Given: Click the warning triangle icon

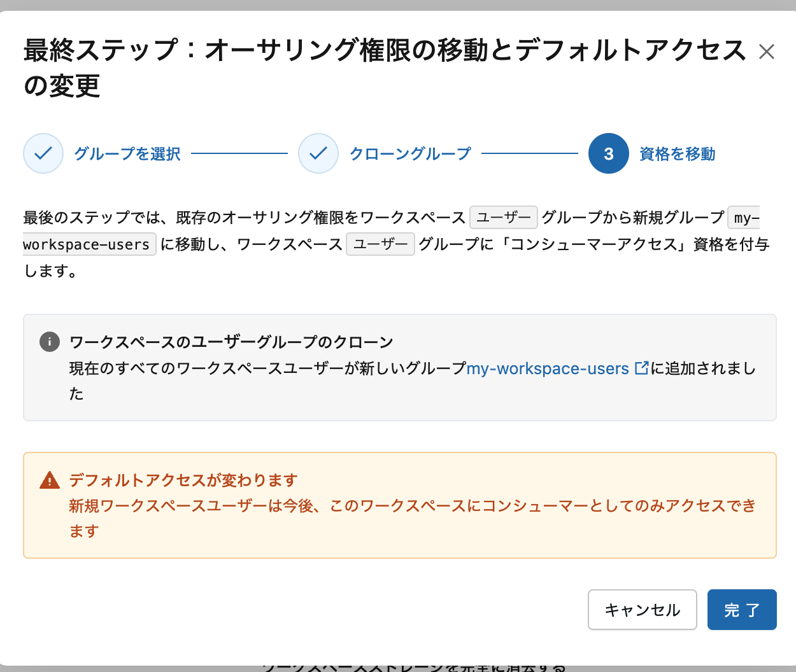Looking at the screenshot, I should (49, 480).
